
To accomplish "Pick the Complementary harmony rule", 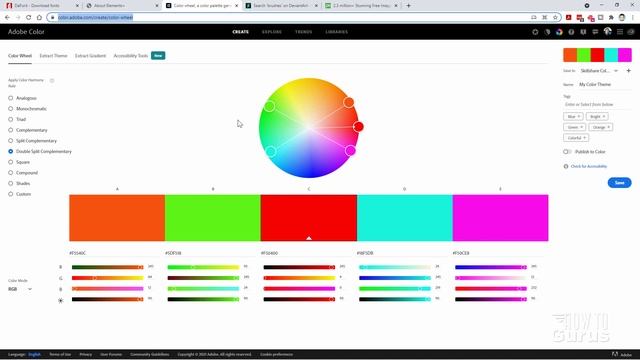I will click(x=11, y=130).
